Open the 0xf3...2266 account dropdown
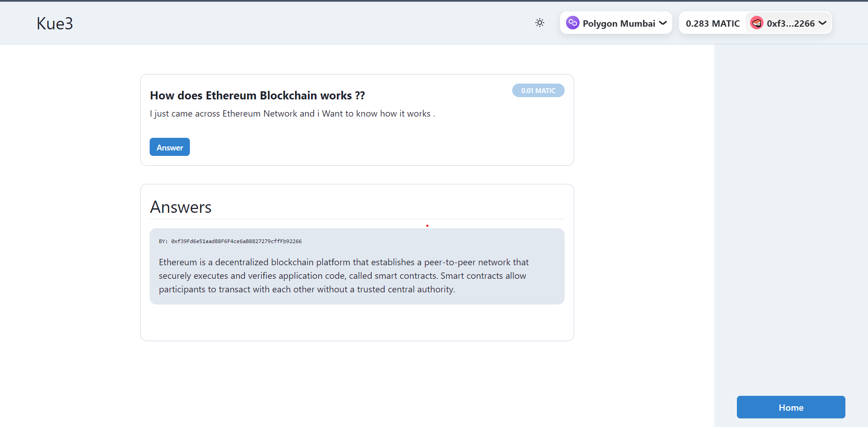The height and width of the screenshot is (427, 868). coord(788,23)
